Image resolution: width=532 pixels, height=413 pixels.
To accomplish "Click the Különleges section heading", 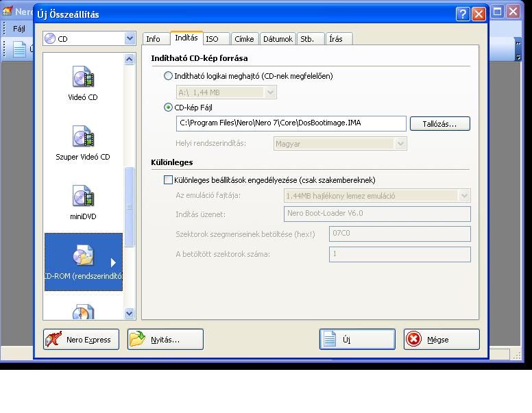I will point(171,162).
